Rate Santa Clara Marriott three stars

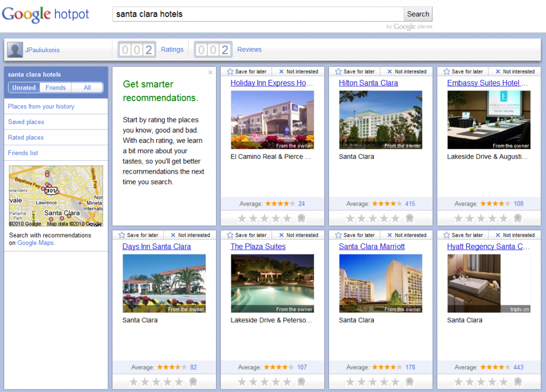373,382
